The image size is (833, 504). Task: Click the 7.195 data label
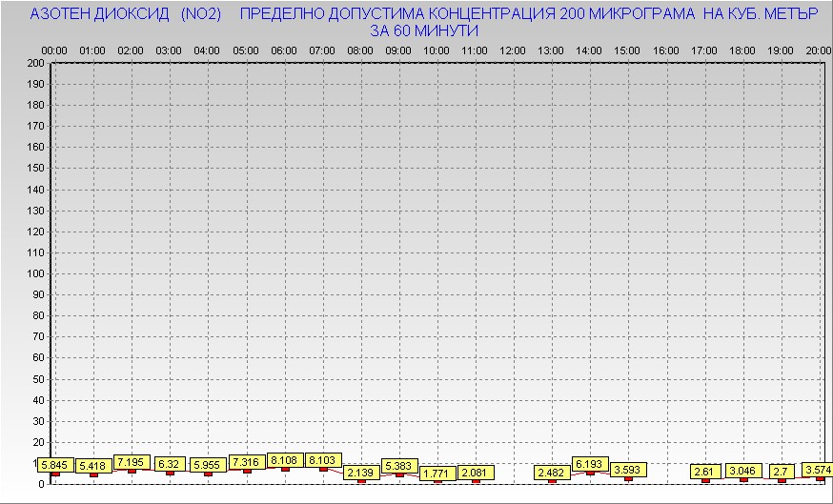click(132, 462)
